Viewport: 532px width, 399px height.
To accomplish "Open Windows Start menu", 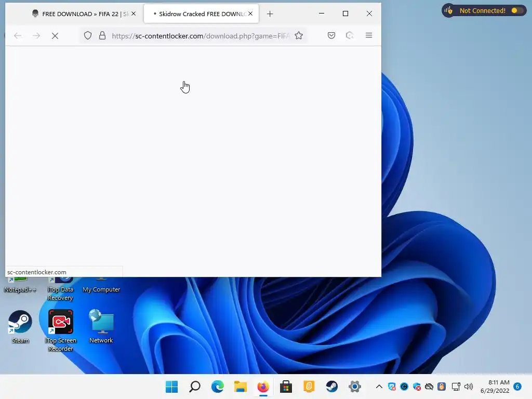I will point(171,387).
